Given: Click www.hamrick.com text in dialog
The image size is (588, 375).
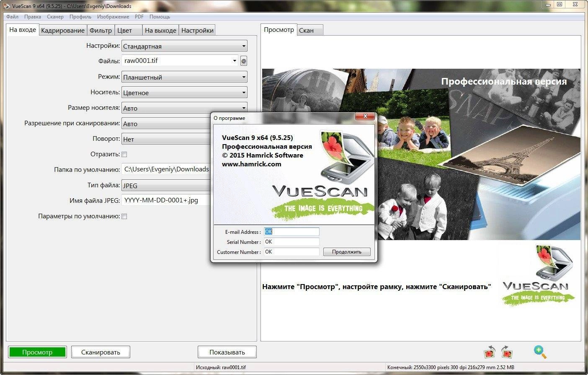Looking at the screenshot, I should 251,164.
